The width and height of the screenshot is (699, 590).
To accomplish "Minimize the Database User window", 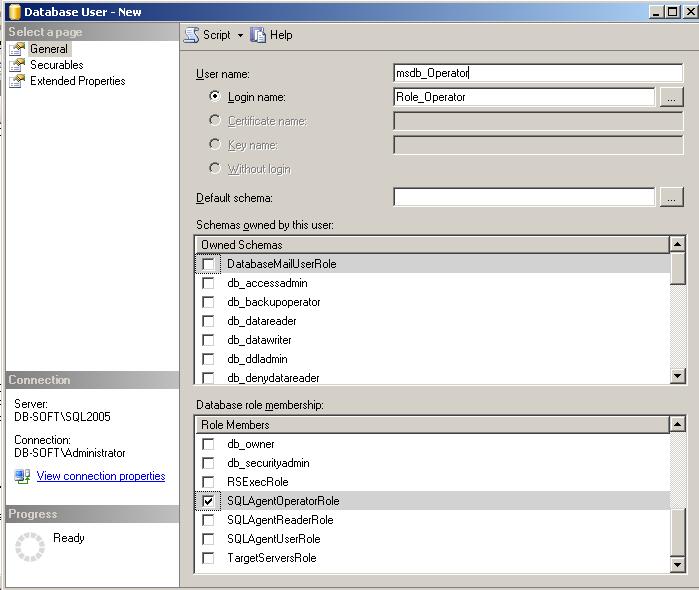I will 656,12.
